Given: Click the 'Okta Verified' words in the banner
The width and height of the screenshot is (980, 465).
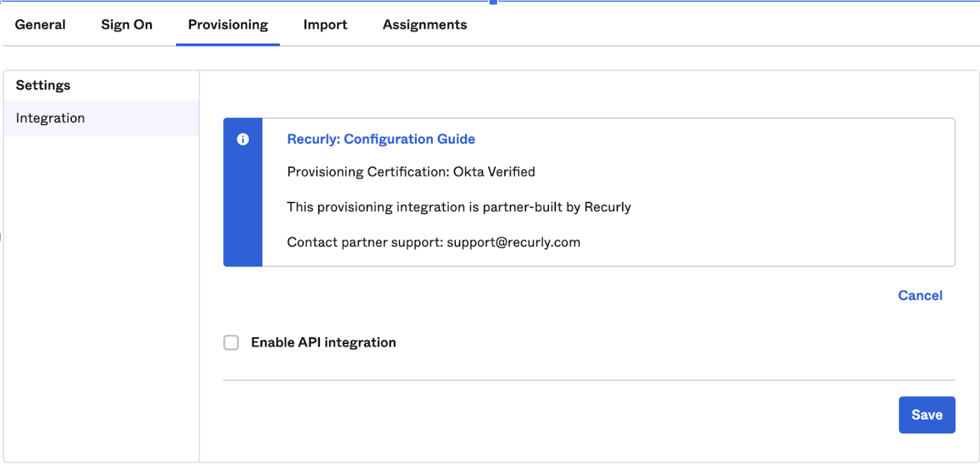Looking at the screenshot, I should pyautogui.click(x=494, y=172).
